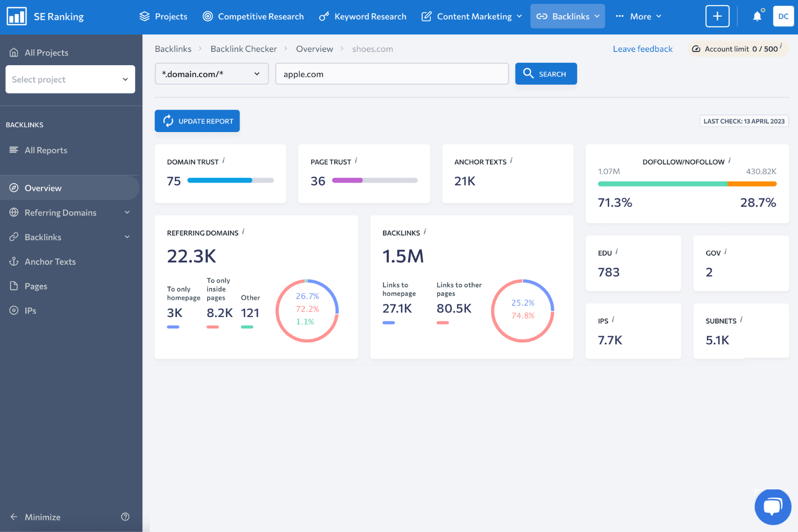This screenshot has height=532, width=798.
Task: Click the Overview breadcrumb link
Action: (314, 49)
